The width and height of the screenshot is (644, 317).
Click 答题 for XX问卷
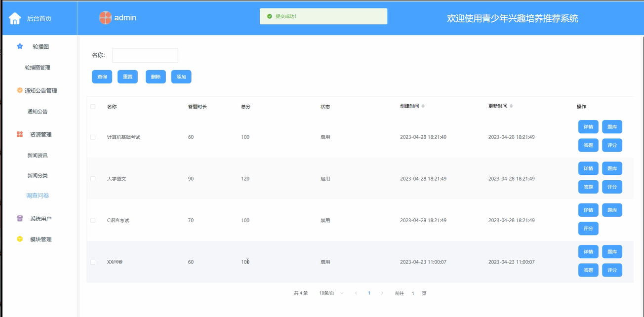click(588, 270)
